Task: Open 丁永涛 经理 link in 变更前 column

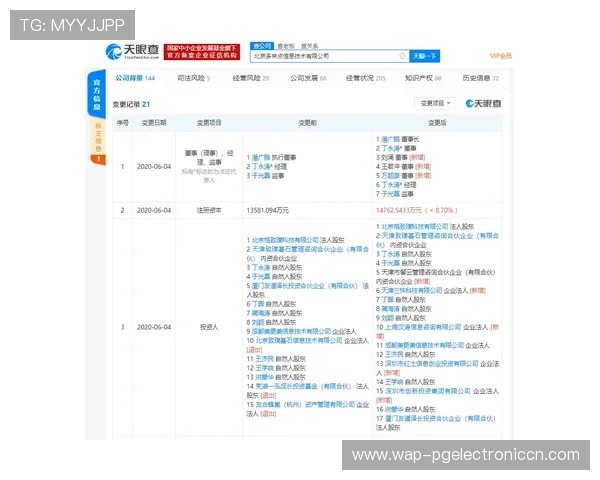Action: click(262, 167)
